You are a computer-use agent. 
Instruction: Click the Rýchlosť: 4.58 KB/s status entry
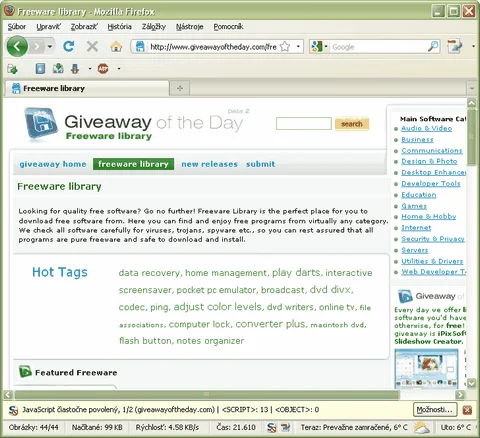click(x=167, y=427)
